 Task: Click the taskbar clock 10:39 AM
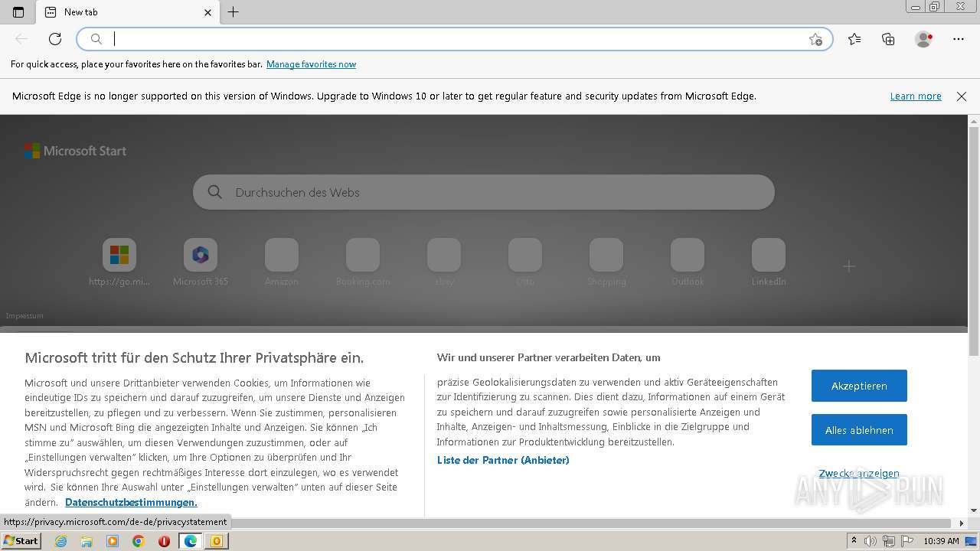(x=941, y=541)
